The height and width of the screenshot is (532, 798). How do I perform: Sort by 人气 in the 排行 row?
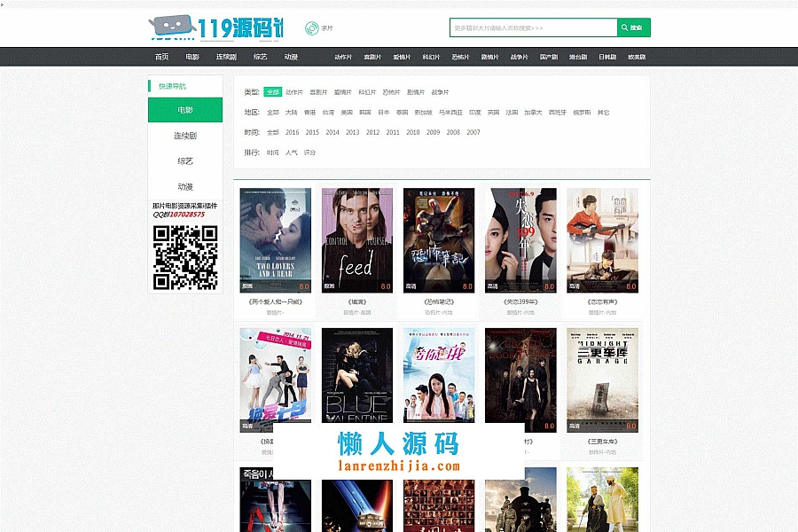click(291, 153)
